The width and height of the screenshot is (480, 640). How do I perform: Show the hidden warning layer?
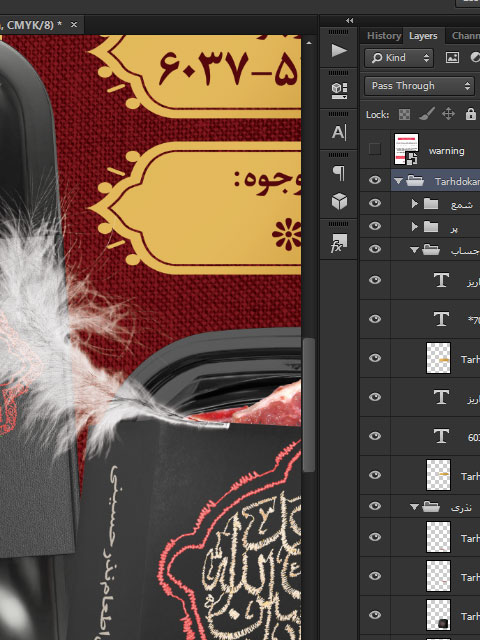coord(375,149)
